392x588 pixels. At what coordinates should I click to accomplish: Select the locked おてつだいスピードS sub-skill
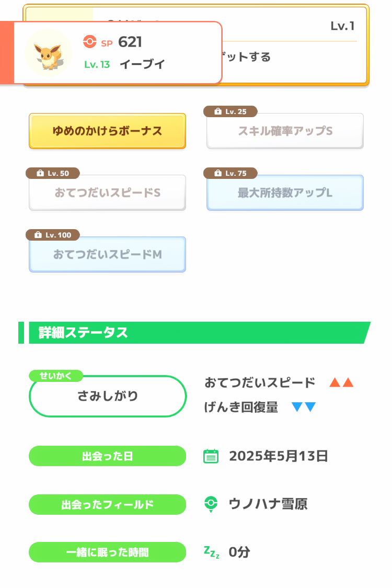coord(107,193)
